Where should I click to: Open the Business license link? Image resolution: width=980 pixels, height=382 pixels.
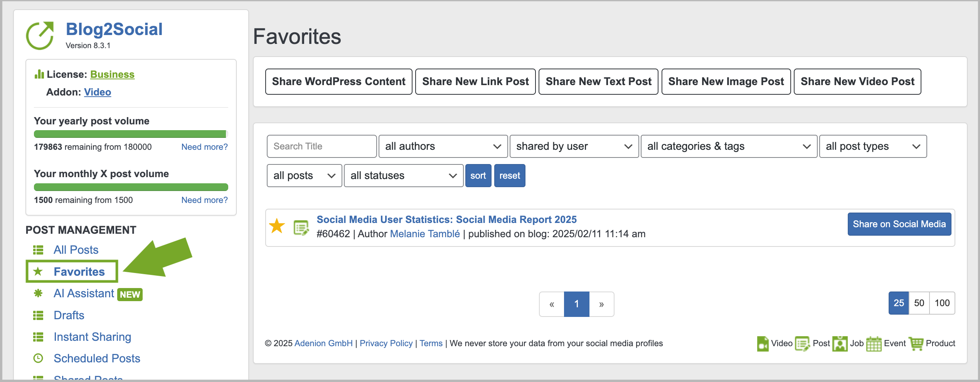(112, 74)
